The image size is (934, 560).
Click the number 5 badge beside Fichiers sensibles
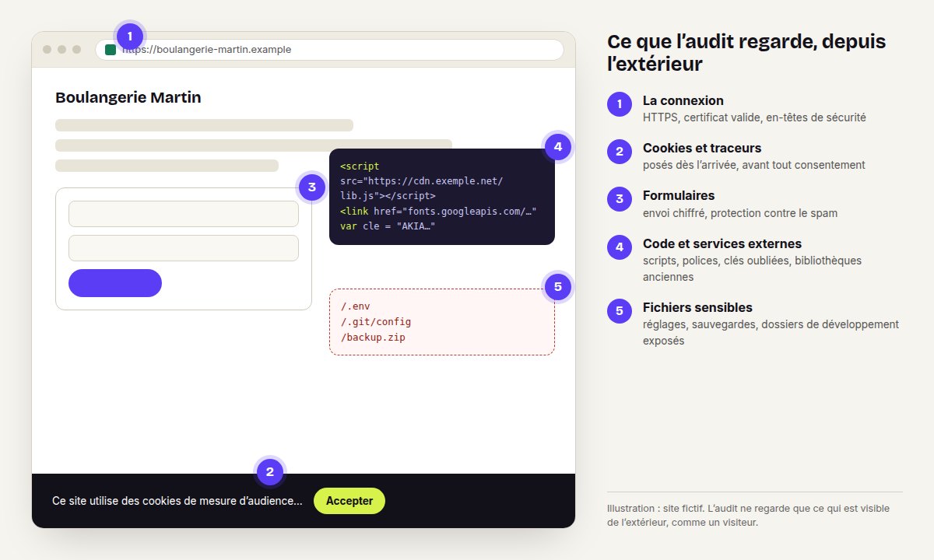click(x=620, y=311)
